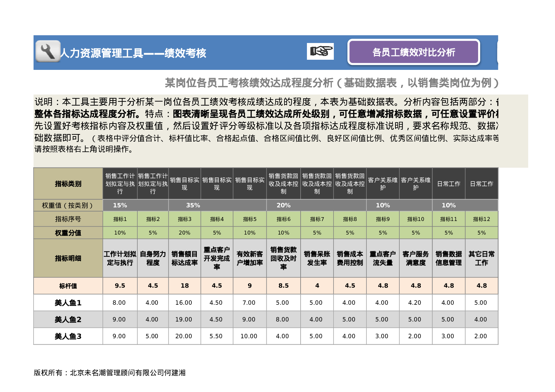Click the 20% 权重分值 cell under 指标3

[x=185, y=233]
